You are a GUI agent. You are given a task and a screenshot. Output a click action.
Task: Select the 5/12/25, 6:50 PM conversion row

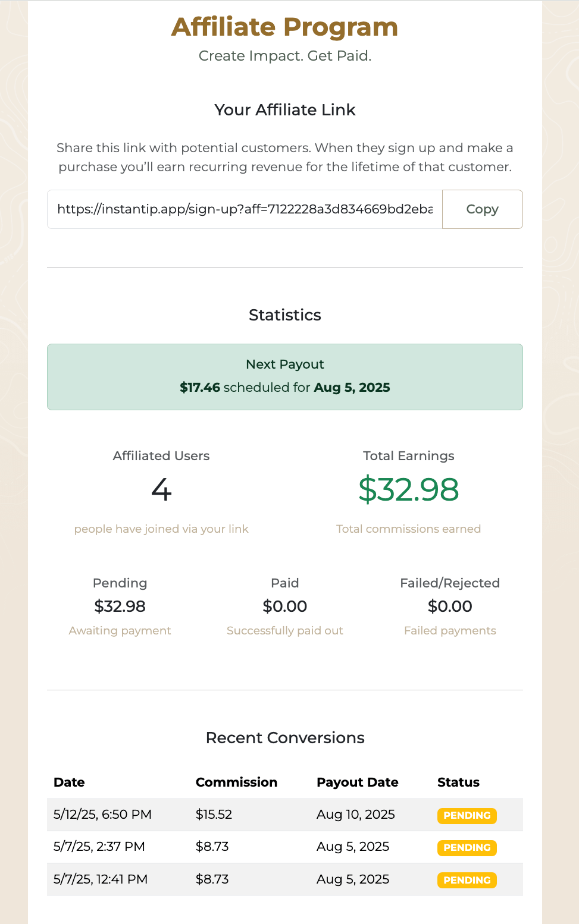pos(285,815)
